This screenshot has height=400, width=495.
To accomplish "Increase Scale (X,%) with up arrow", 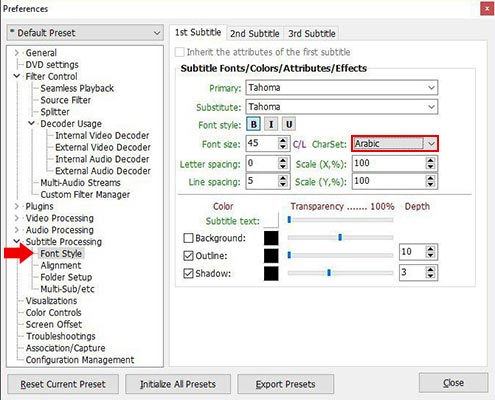I will [x=430, y=160].
